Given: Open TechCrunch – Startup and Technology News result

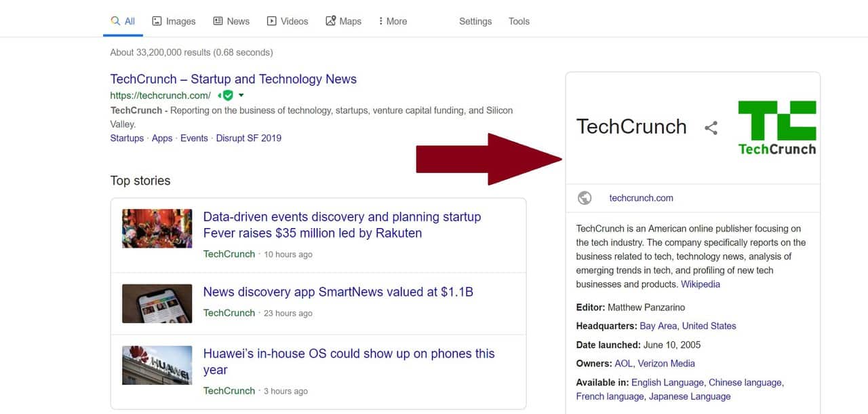Looking at the screenshot, I should click(233, 79).
